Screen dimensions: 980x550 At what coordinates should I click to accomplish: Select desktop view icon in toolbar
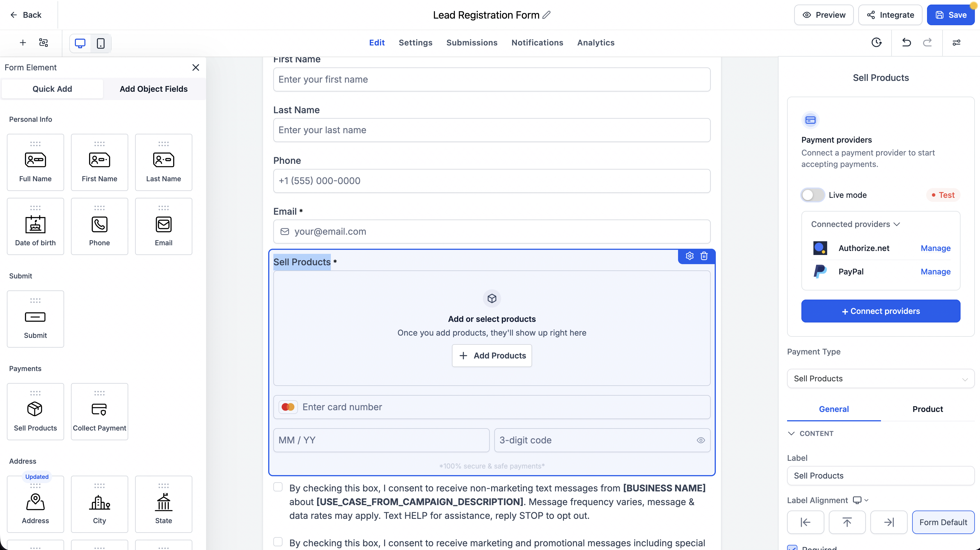pos(80,43)
